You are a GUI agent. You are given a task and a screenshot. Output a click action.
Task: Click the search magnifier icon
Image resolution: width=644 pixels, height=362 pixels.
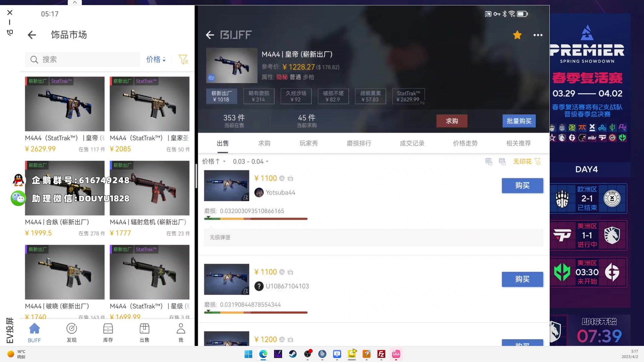point(34,60)
